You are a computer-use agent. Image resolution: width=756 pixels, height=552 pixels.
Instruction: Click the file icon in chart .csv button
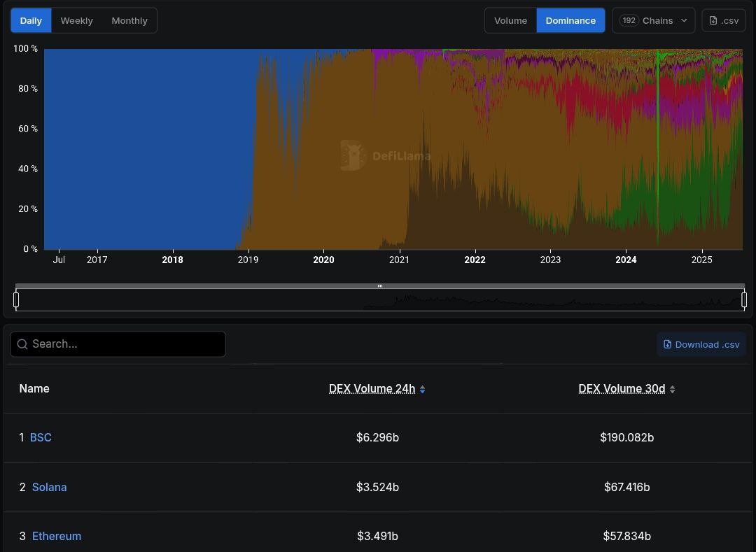(x=713, y=21)
